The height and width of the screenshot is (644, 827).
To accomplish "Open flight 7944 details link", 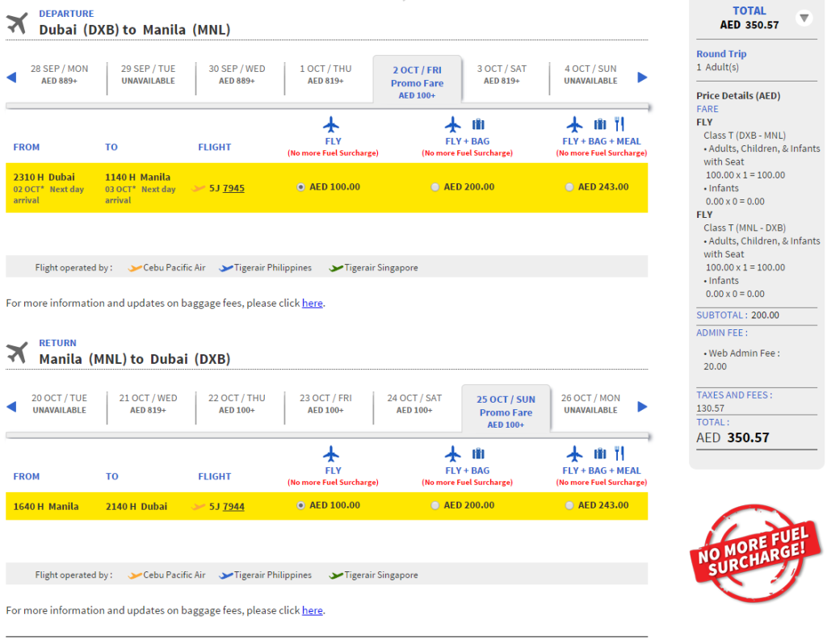I will pyautogui.click(x=233, y=507).
